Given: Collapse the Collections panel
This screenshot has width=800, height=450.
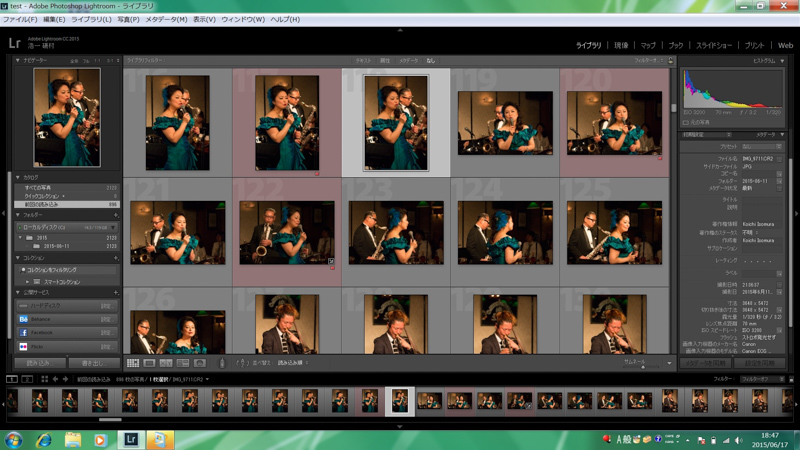Looking at the screenshot, I should pyautogui.click(x=18, y=258).
